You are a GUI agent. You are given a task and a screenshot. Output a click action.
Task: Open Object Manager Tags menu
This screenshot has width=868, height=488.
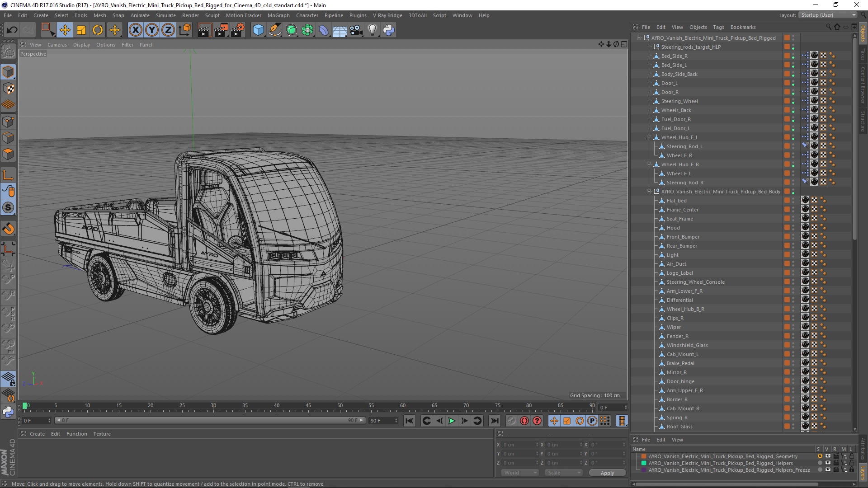pyautogui.click(x=718, y=27)
